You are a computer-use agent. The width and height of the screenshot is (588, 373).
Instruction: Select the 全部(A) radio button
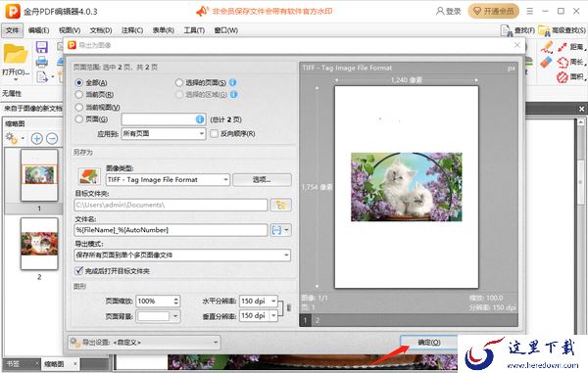[x=78, y=82]
